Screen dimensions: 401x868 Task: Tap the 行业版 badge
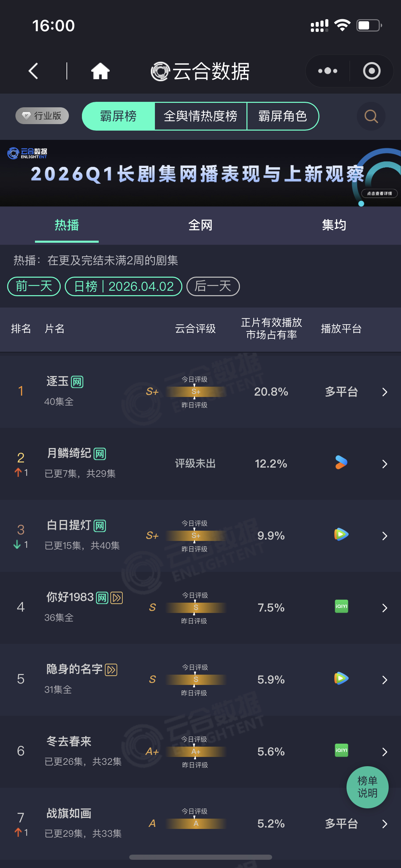coord(41,116)
